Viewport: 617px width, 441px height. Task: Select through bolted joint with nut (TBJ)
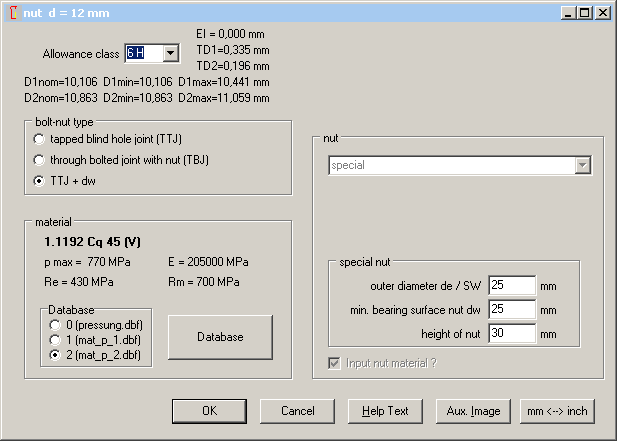tap(39, 160)
